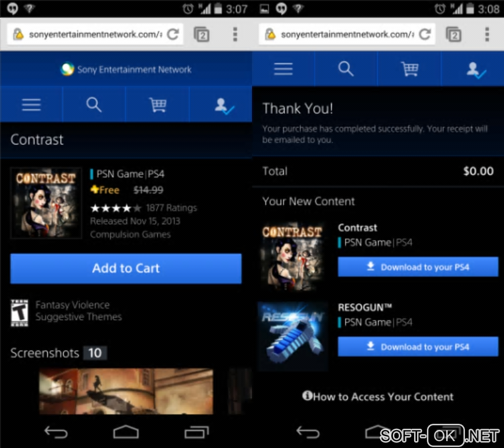
Task: Open hamburger menu on Contrast page
Action: click(31, 105)
